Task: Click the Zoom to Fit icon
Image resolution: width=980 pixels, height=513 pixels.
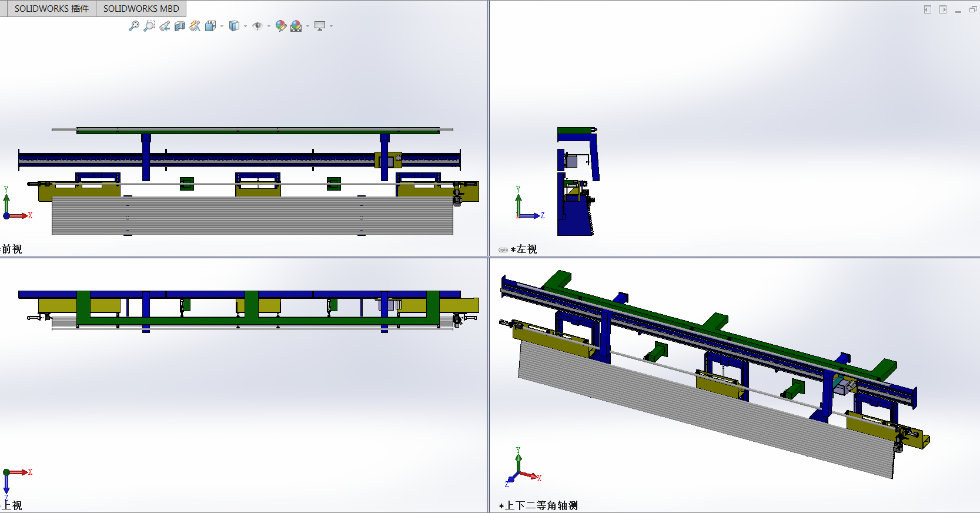Action: (x=134, y=26)
